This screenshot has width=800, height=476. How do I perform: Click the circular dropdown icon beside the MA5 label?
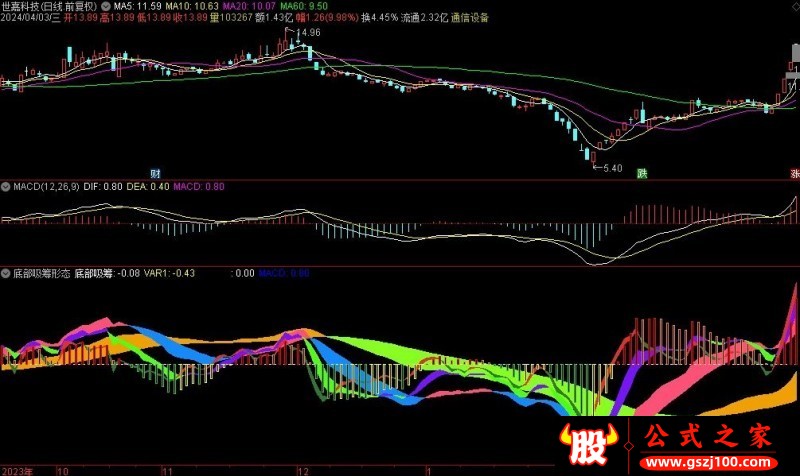(106, 6)
